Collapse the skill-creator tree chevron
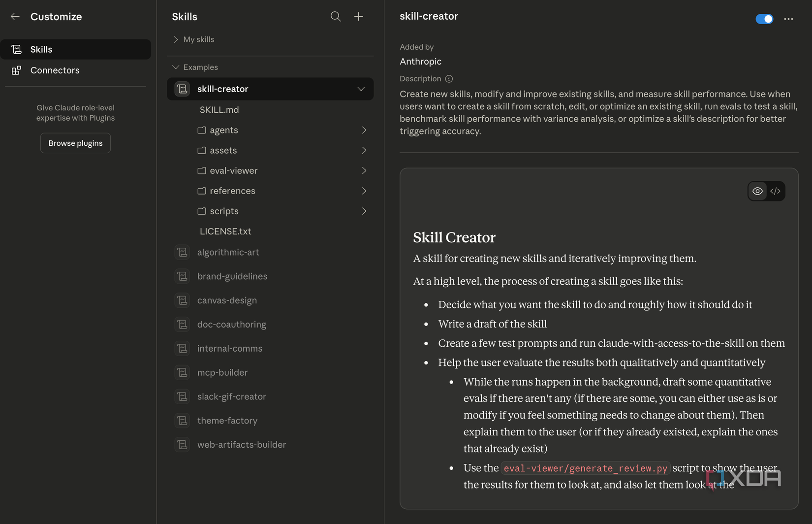Image resolution: width=812 pixels, height=524 pixels. pyautogui.click(x=361, y=89)
